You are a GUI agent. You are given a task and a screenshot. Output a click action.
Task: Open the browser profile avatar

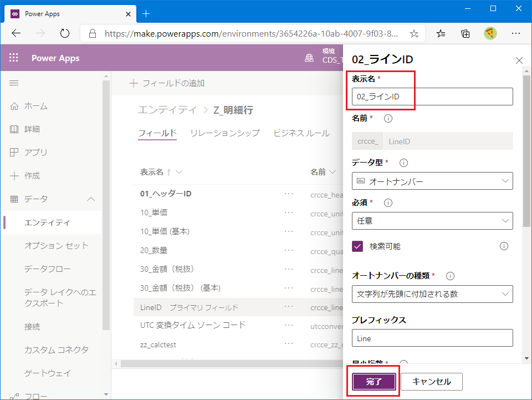coord(490,33)
